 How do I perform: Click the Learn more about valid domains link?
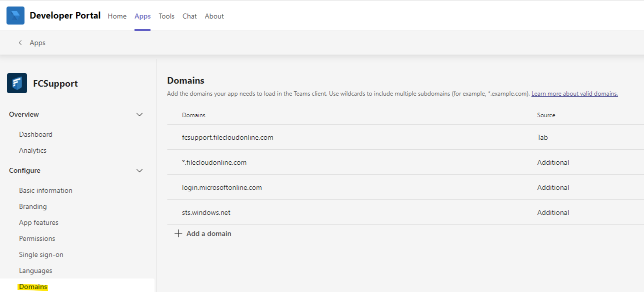[574, 94]
